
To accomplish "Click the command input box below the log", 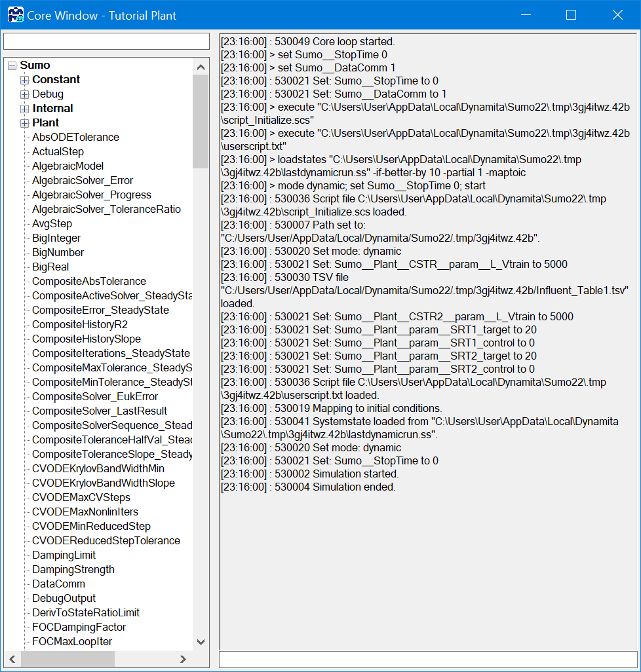I will [427, 659].
